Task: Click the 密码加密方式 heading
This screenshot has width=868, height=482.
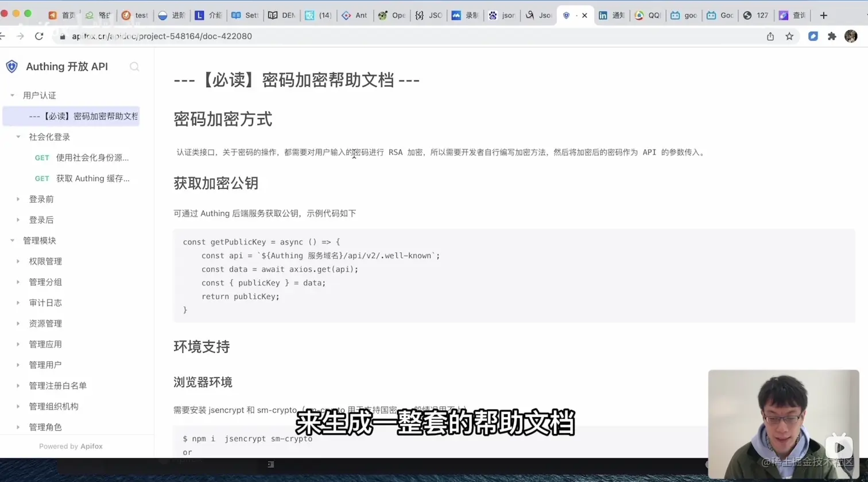Action: 223,119
